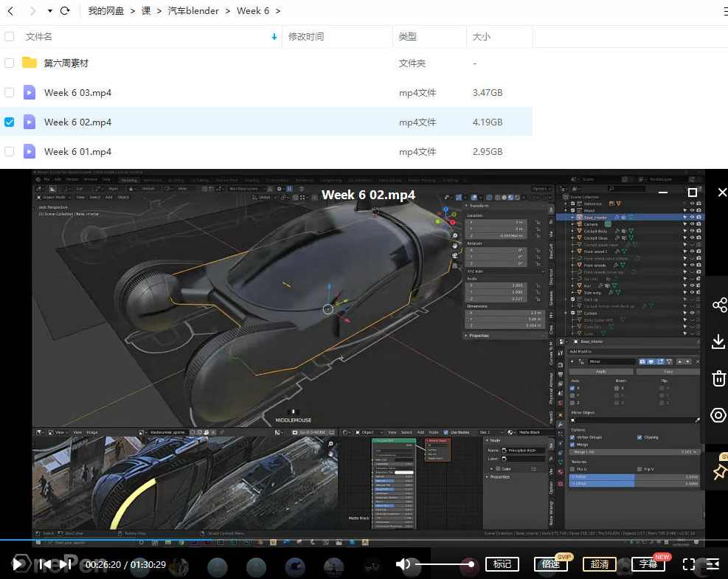Screen dimensions: 728x579
Task: Open the 倍速 playback speed menu
Action: (550, 564)
